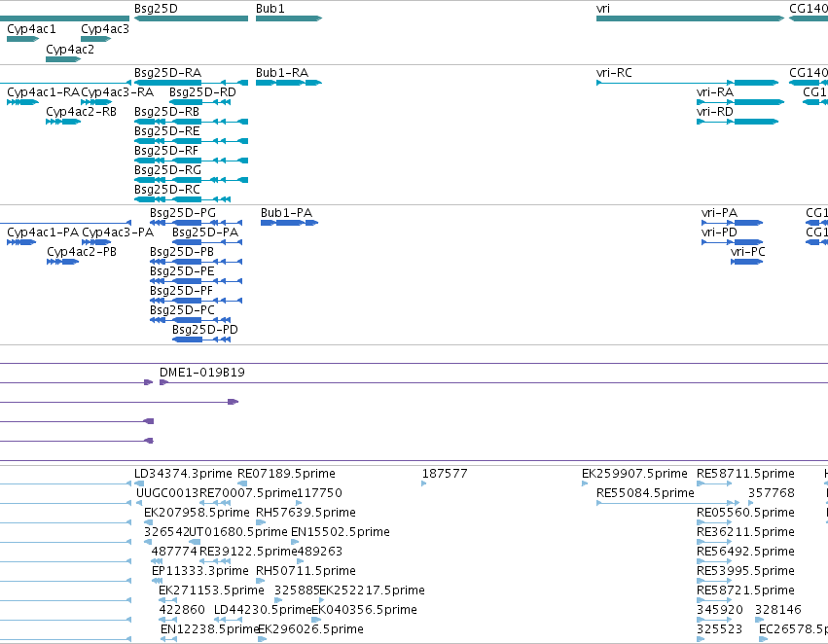Click the 325523 feature label
Viewport: 828px width, 644px height.
[720, 629]
